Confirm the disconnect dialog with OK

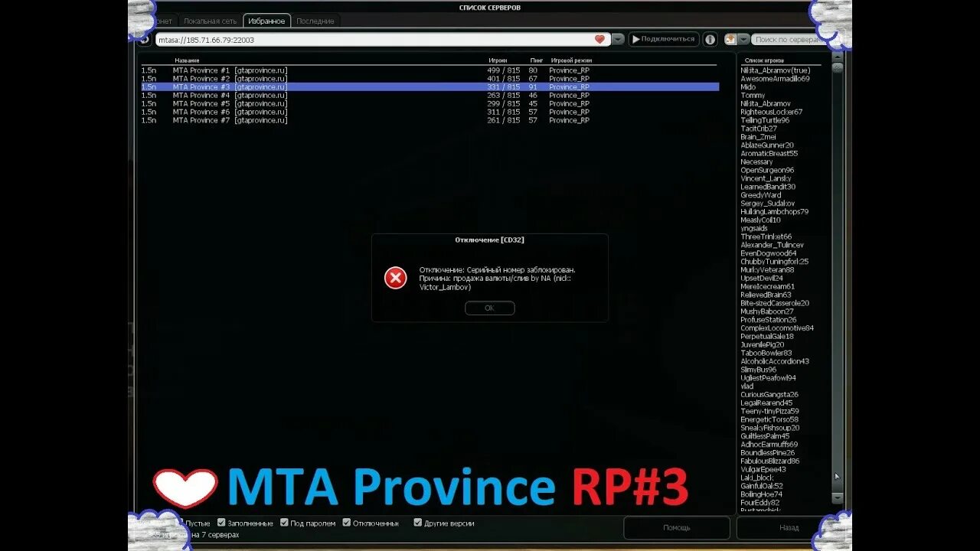coord(490,308)
